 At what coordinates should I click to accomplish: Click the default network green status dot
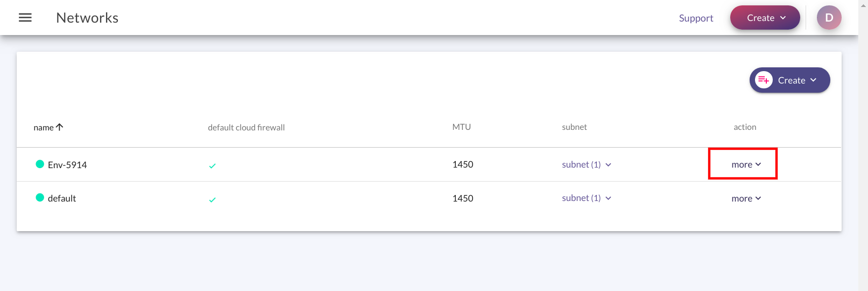point(40,197)
